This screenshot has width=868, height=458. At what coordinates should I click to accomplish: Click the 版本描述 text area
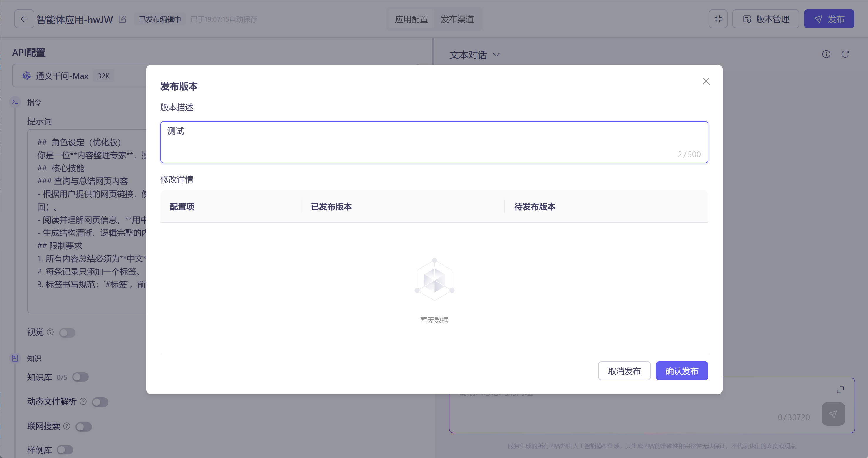coord(434,142)
